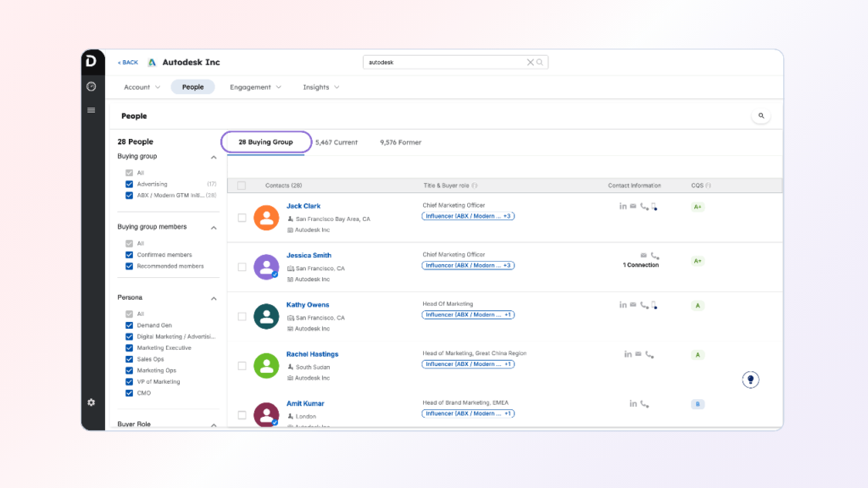Click Rachel Hastings' green avatar
Viewport: 868px width, 488px height.
click(266, 366)
